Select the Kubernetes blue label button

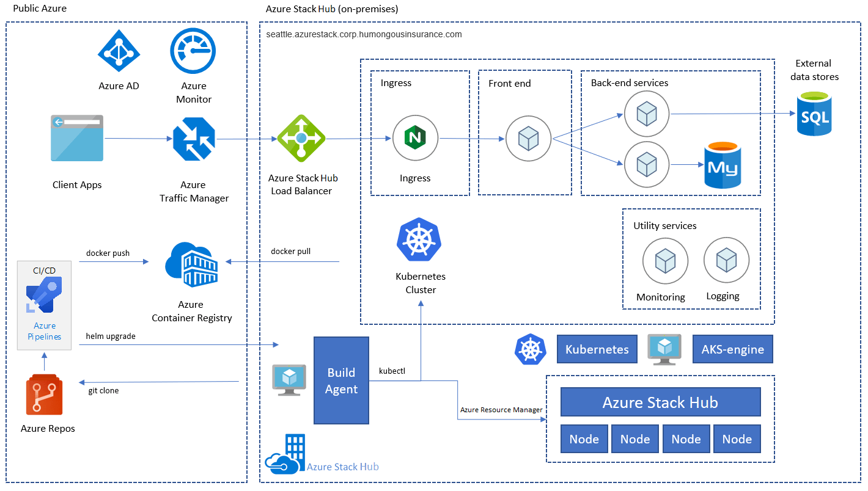[597, 349]
